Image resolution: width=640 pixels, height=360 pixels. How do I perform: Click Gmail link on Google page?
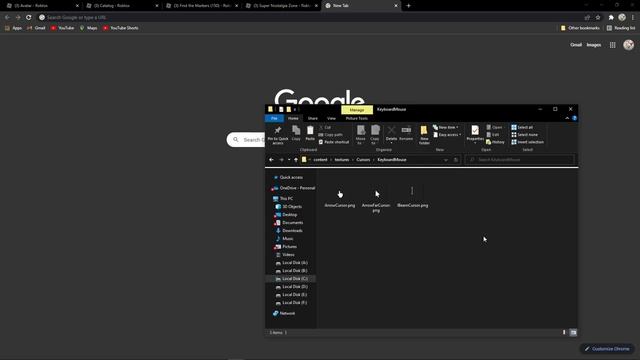click(576, 45)
